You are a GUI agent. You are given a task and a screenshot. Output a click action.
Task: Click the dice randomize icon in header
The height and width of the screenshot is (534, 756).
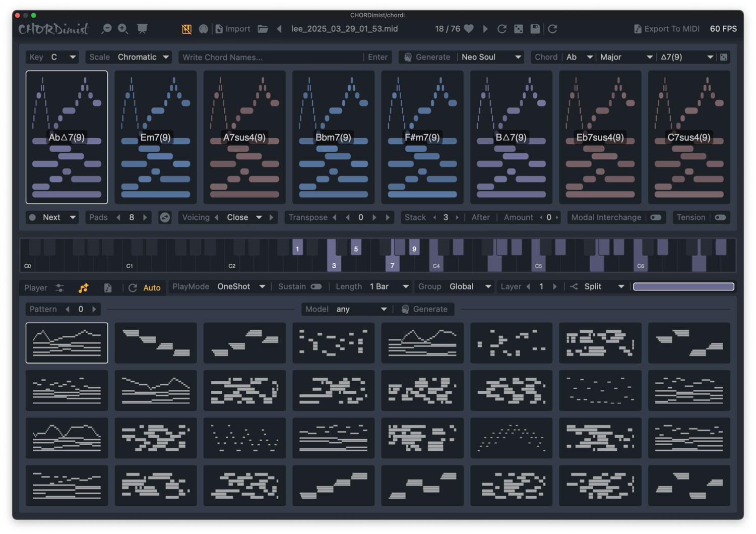[x=518, y=29]
